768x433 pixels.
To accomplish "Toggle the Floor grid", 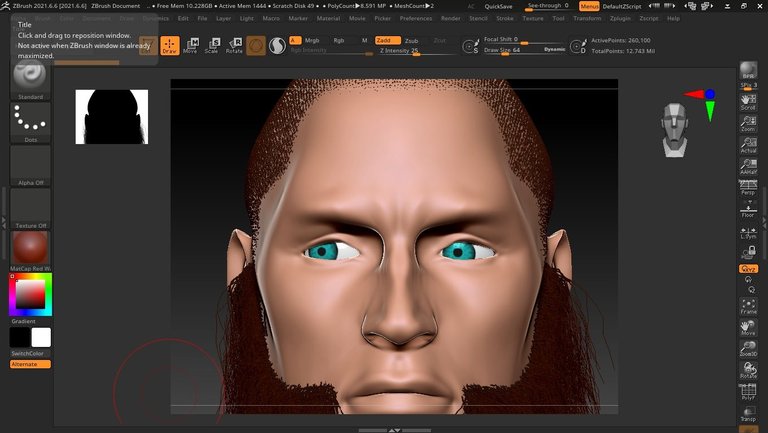I will point(748,209).
